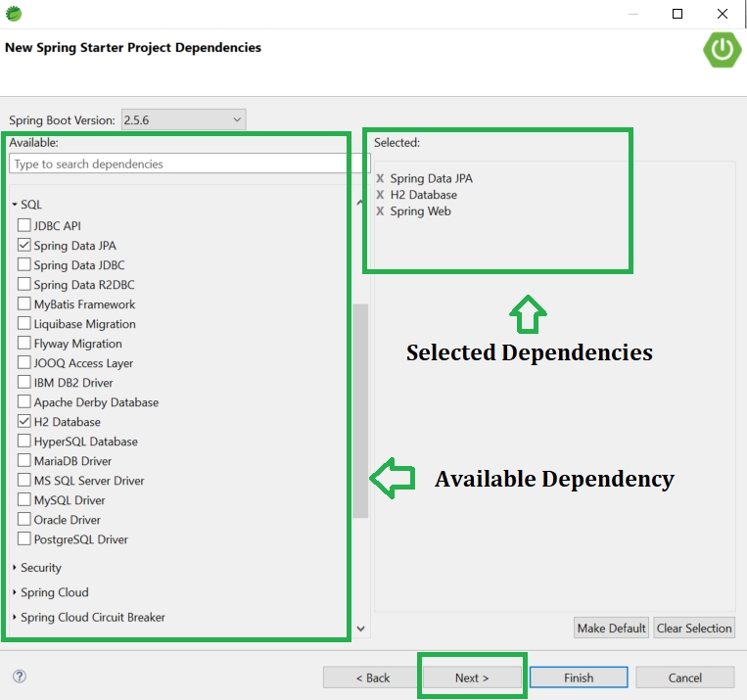Click the help question mark icon
Viewport: 747px width, 700px height.
[x=20, y=677]
